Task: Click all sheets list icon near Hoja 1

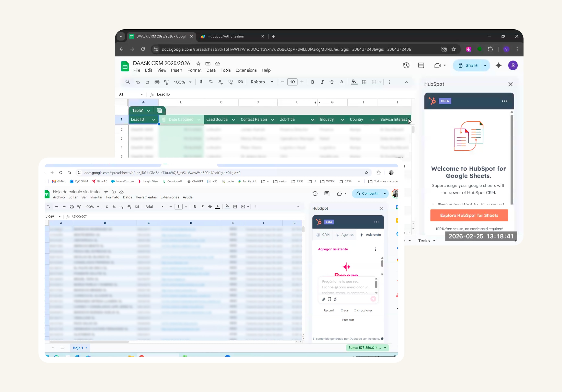Action: pyautogui.click(x=62, y=348)
